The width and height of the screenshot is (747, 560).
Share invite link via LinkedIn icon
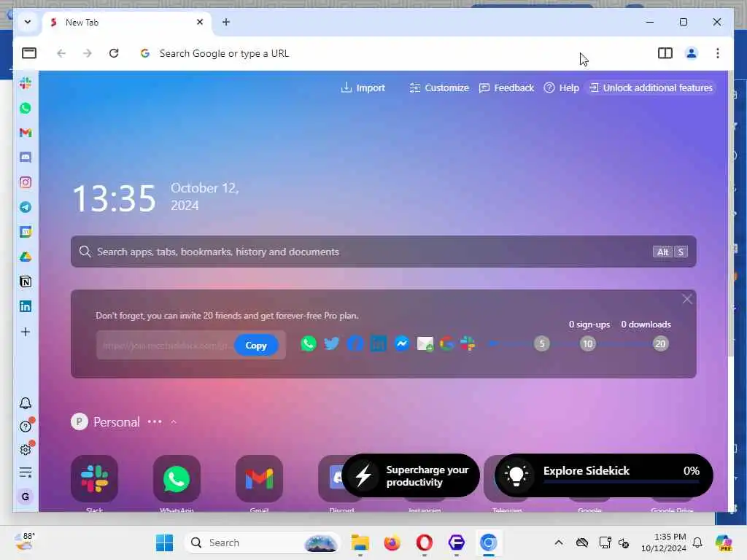379,343
